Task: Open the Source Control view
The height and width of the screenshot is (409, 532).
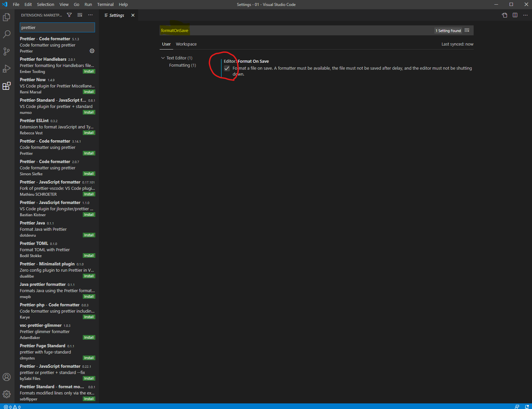Action: 7,51
